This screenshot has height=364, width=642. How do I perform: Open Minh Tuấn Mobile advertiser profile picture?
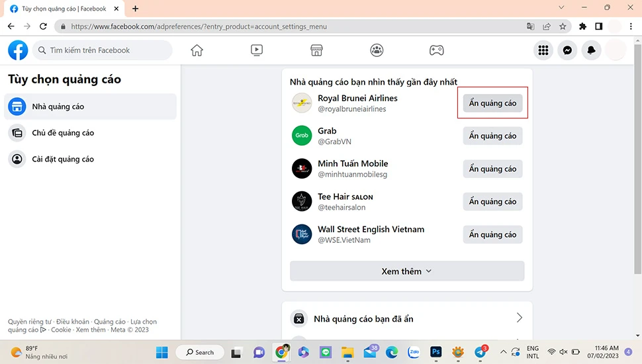tap(302, 169)
